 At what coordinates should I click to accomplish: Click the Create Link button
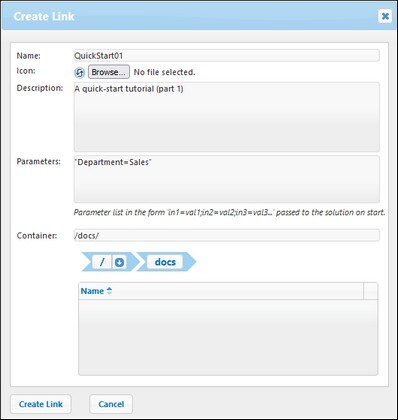point(41,404)
